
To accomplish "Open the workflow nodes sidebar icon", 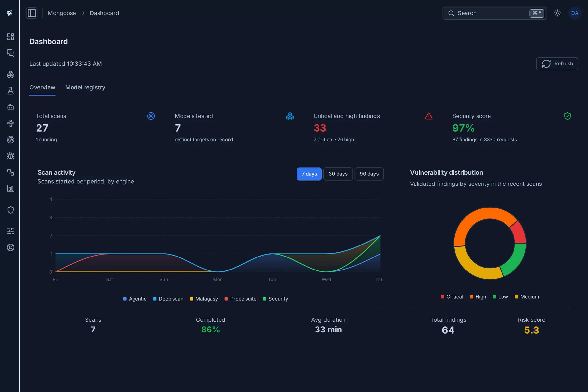I will [x=11, y=123].
